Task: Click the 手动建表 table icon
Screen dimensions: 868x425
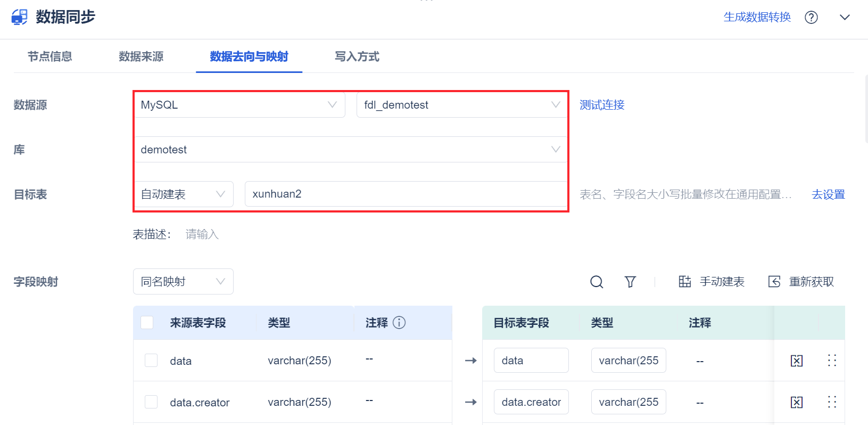Action: point(685,282)
